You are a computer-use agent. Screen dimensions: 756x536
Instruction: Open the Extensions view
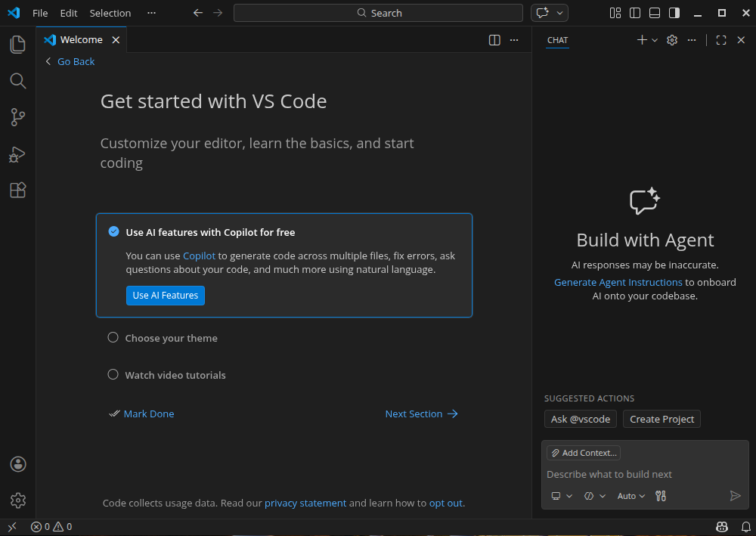18,191
